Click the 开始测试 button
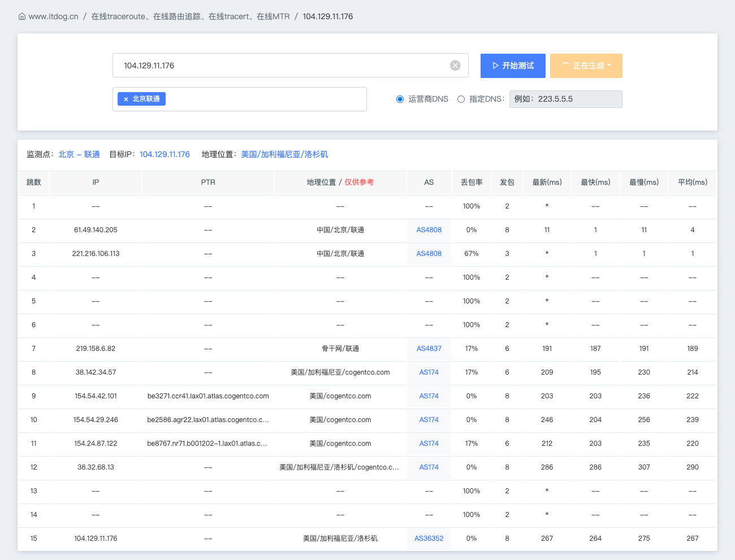This screenshot has height=560, width=735. [513, 66]
